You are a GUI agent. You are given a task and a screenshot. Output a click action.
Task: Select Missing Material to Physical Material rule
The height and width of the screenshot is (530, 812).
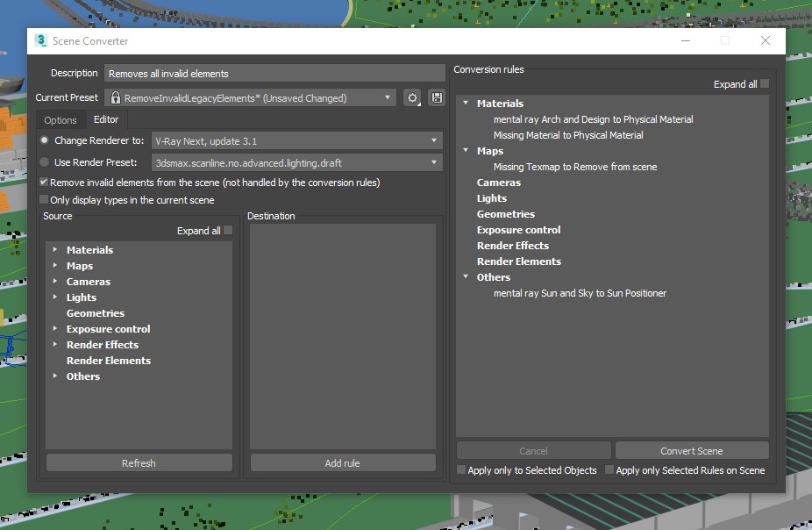coord(568,135)
